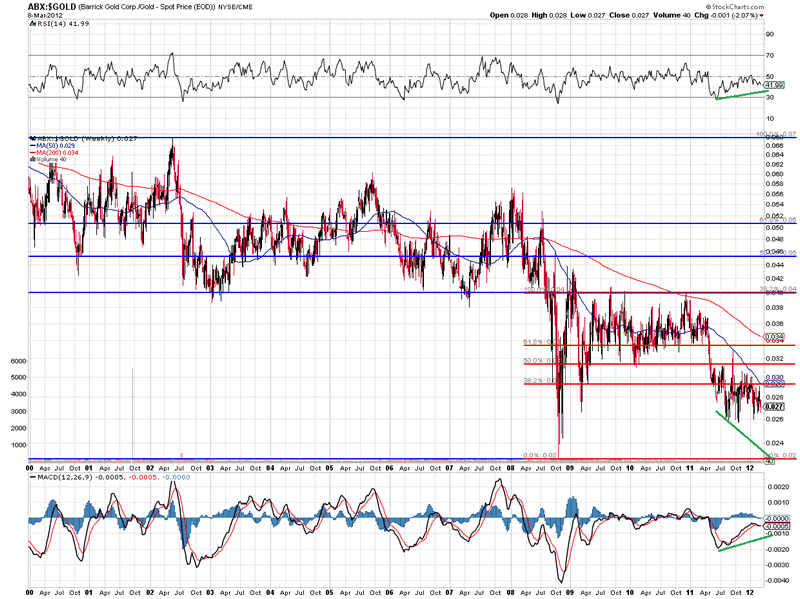800x599 pixels.
Task: Click the 0.056 price axis label
Action: coord(774,194)
